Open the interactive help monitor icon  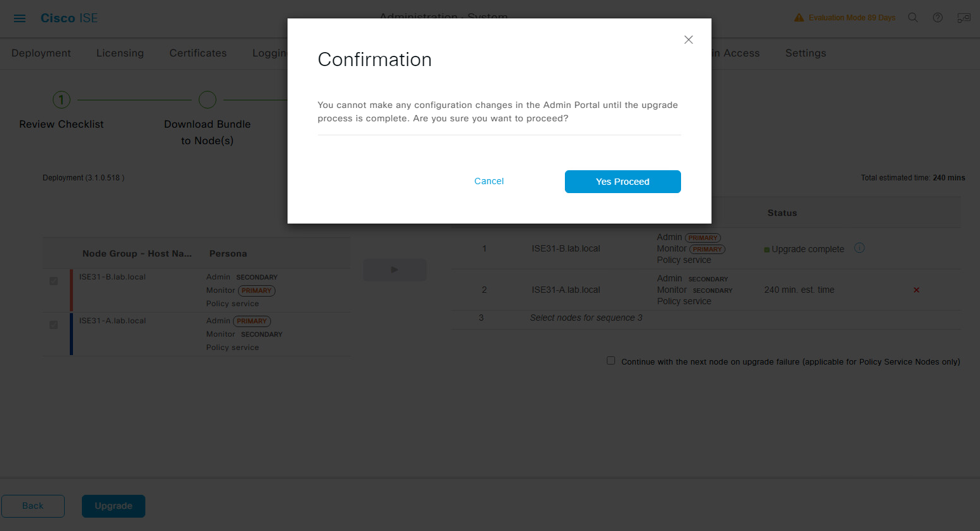pyautogui.click(x=964, y=18)
